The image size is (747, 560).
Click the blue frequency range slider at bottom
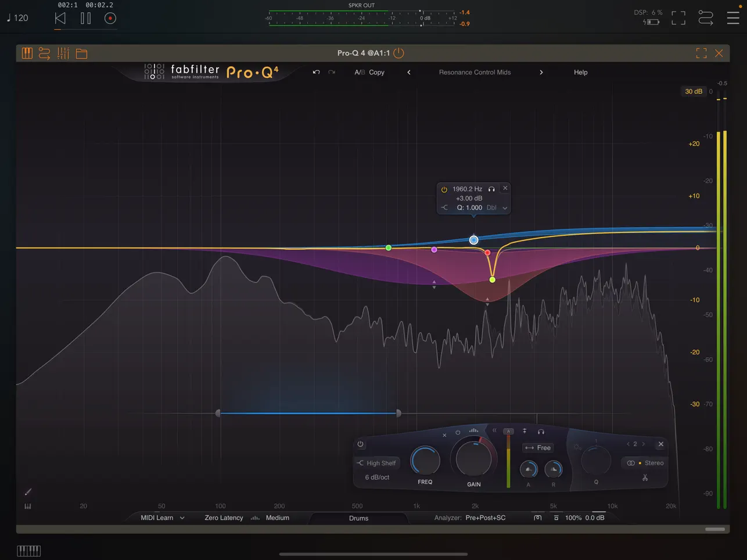(x=308, y=413)
